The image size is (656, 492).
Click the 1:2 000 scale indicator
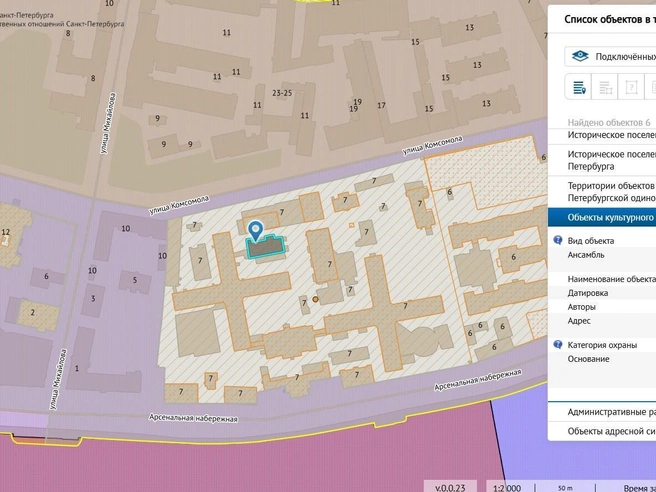(x=507, y=488)
